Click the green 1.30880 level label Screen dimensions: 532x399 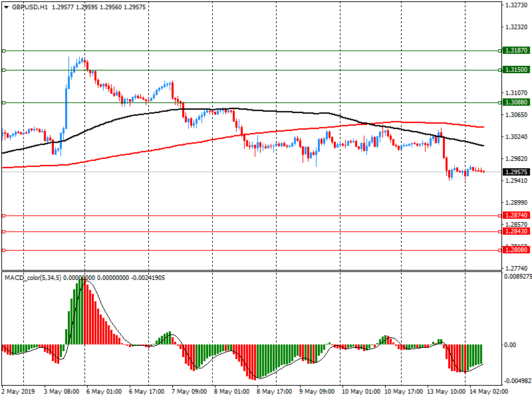[x=516, y=102]
